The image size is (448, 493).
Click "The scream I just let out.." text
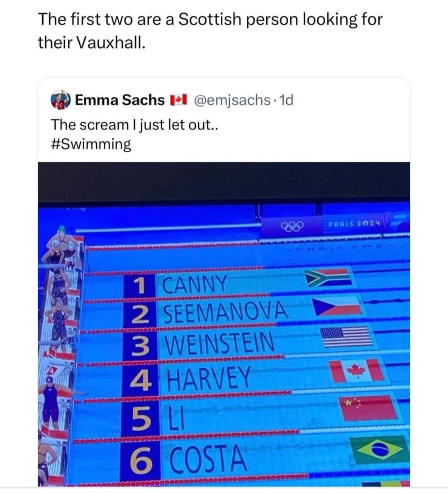[134, 124]
